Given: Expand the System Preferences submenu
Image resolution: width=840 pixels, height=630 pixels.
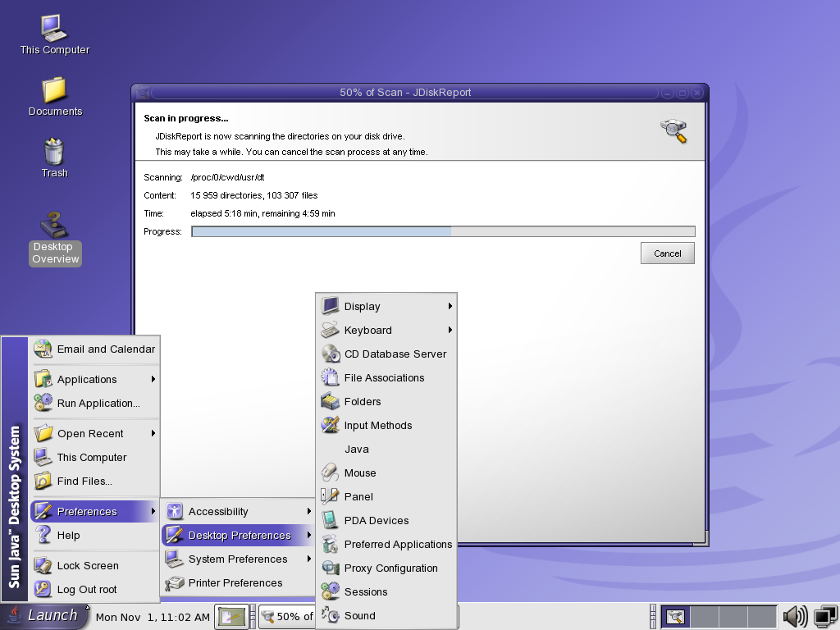Looking at the screenshot, I should (x=238, y=559).
